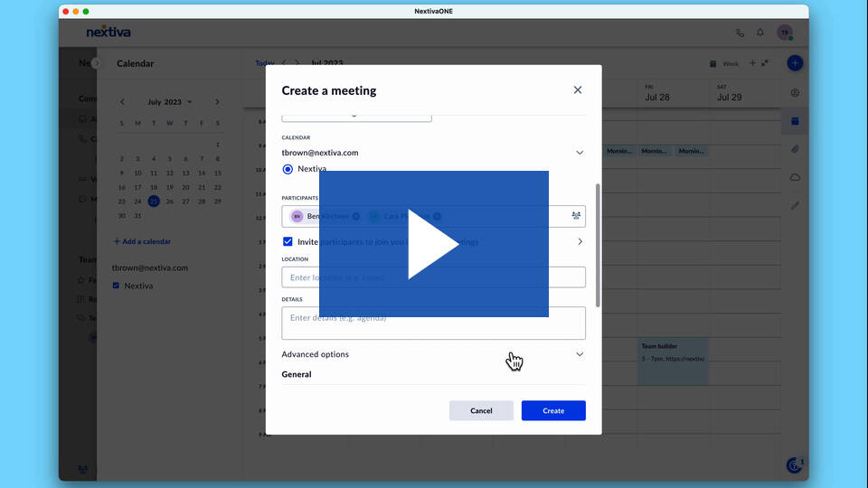Click the blue plus create button

[795, 63]
